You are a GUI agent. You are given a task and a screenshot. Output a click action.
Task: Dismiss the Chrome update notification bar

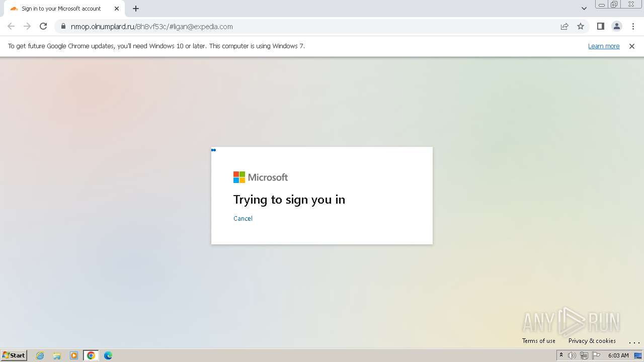(632, 46)
